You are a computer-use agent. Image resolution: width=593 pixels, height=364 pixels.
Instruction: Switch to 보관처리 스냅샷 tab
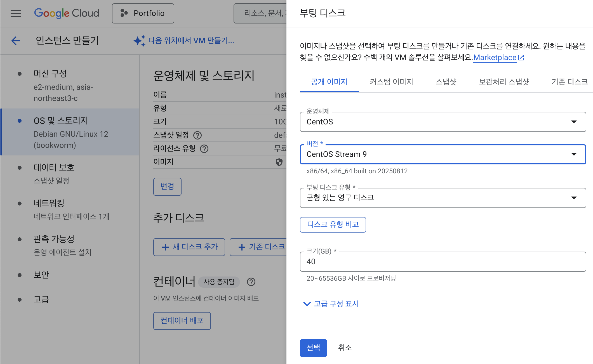(504, 82)
